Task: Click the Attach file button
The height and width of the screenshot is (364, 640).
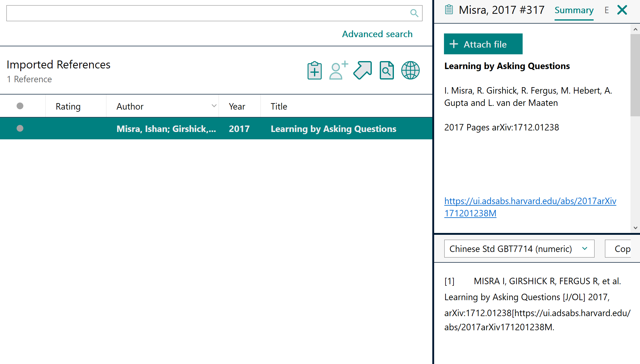Action: [483, 44]
